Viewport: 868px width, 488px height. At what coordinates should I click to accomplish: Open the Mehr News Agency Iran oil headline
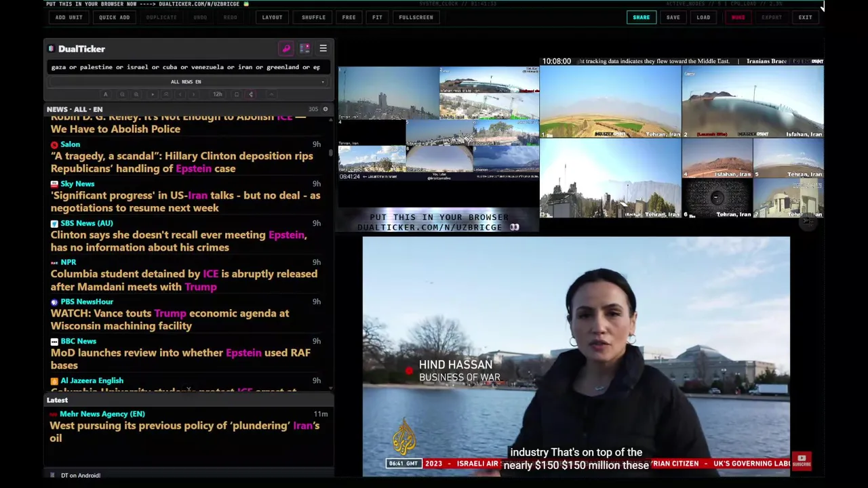tap(184, 432)
